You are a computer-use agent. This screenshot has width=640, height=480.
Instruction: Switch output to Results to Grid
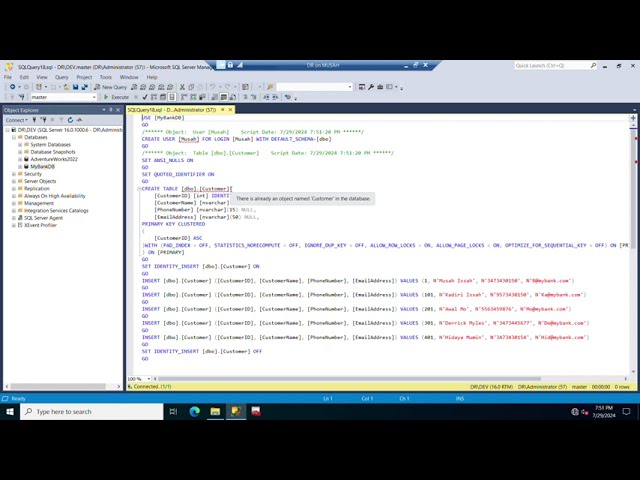pyautogui.click(x=224, y=97)
